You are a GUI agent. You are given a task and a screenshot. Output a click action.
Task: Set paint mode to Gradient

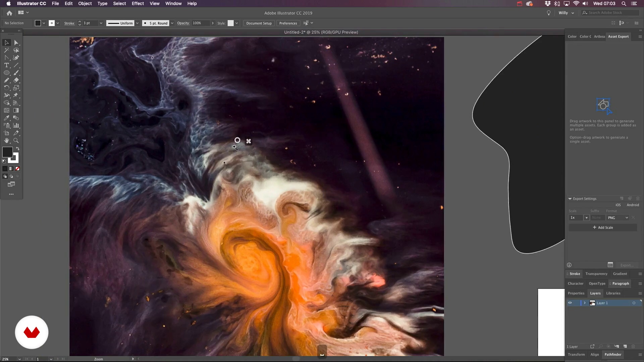[11, 169]
